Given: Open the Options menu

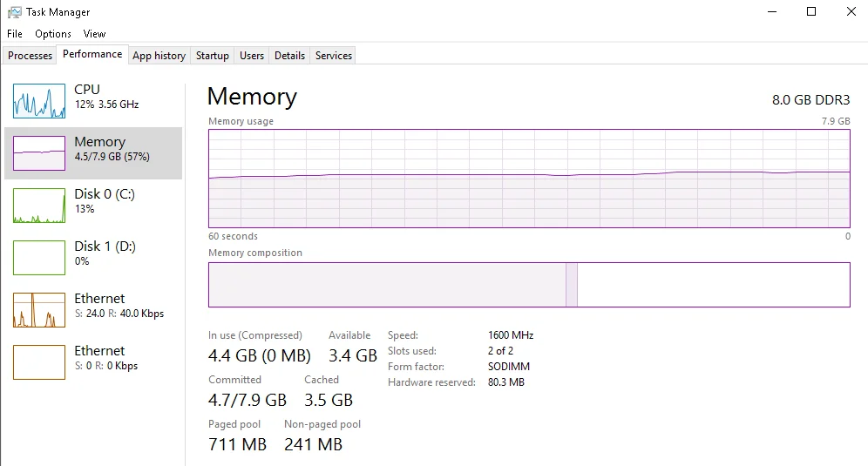Looking at the screenshot, I should [x=53, y=34].
